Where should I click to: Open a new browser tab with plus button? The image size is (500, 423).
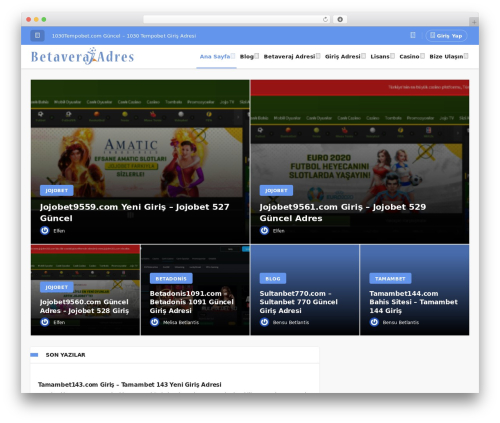pyautogui.click(x=474, y=22)
